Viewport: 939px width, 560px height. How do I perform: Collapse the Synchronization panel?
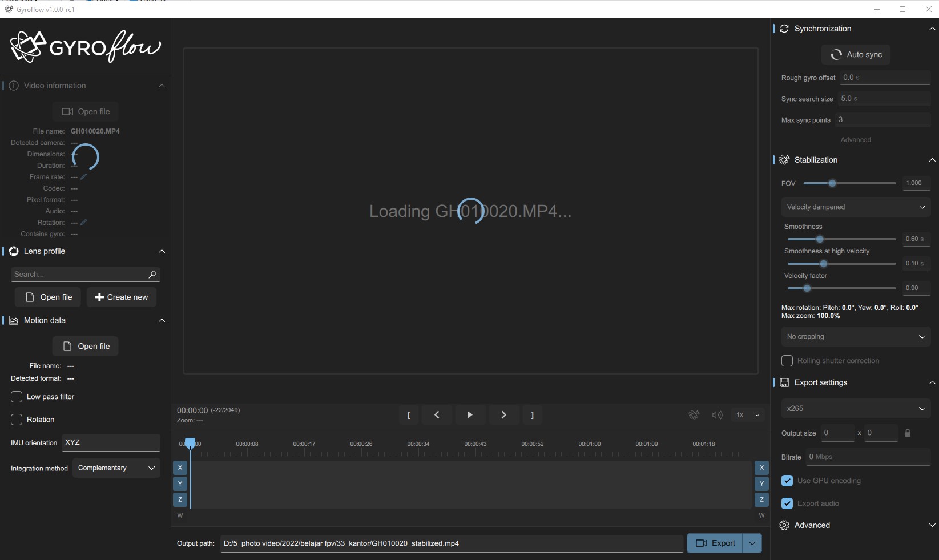click(x=932, y=29)
